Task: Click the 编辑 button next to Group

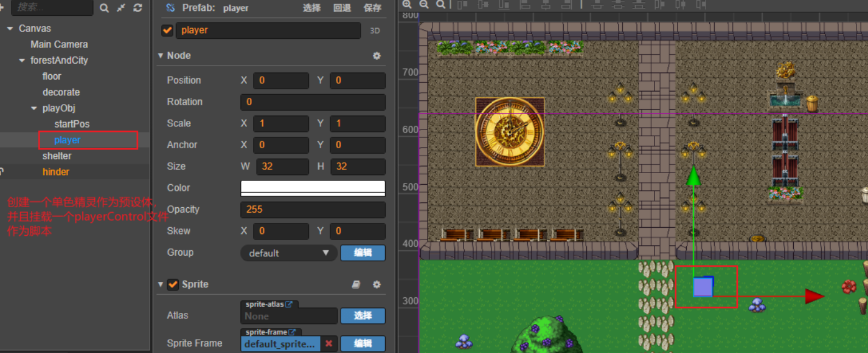Action: [x=363, y=253]
